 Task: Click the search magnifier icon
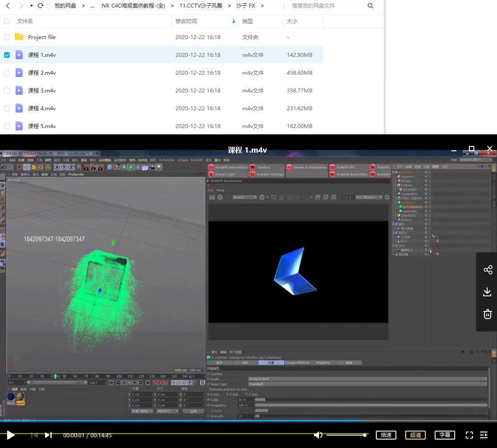(371, 6)
